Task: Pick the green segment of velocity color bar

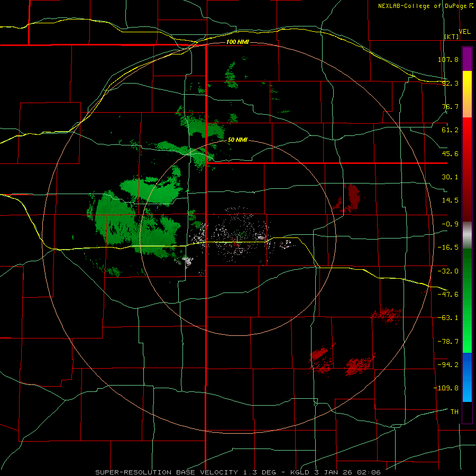Action: coord(467,300)
